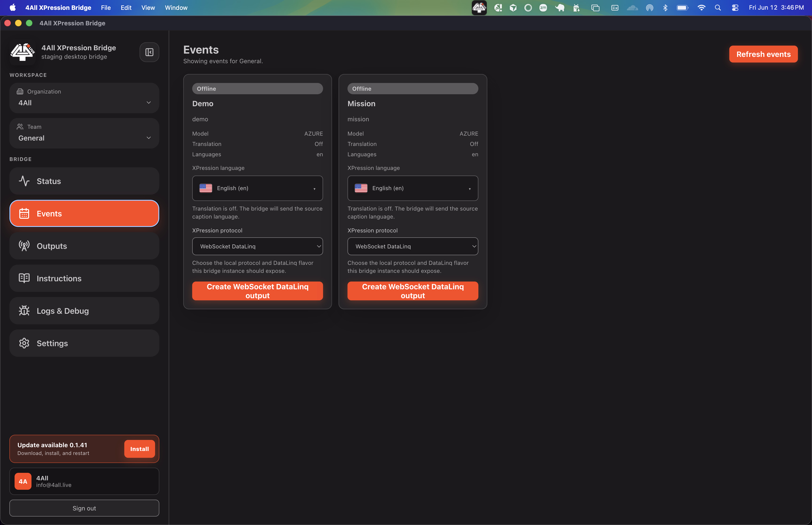Create WebSocket DataLinq output for Mission
Viewport: 812px width, 525px height.
(413, 291)
